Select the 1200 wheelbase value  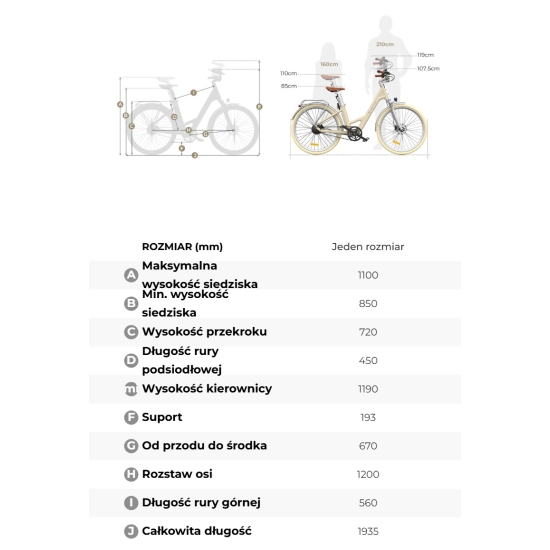(x=368, y=474)
